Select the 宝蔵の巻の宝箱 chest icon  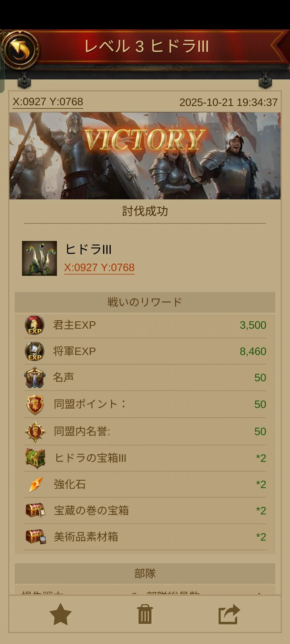(35, 510)
